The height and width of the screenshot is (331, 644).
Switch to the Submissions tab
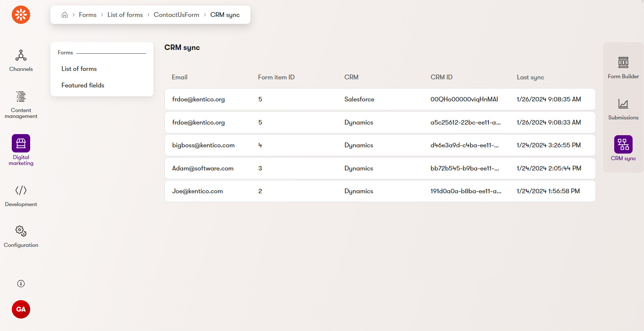click(x=623, y=109)
